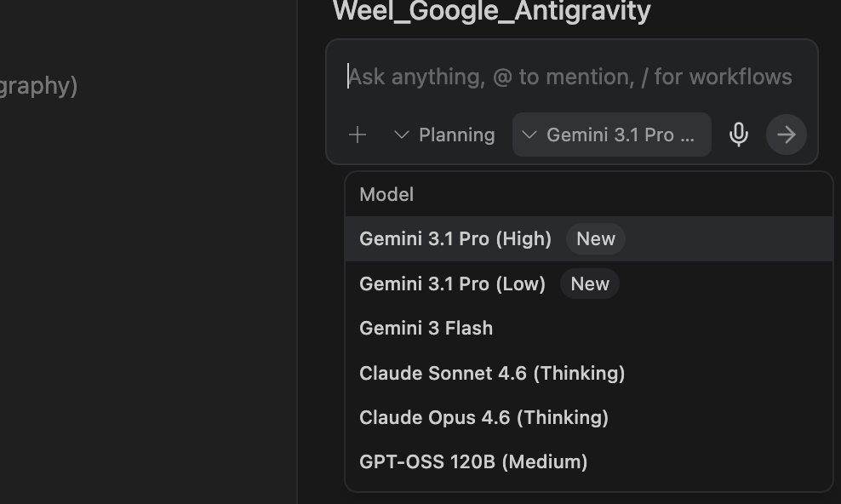
Task: Focus the Ask anything input field
Action: pos(570,76)
